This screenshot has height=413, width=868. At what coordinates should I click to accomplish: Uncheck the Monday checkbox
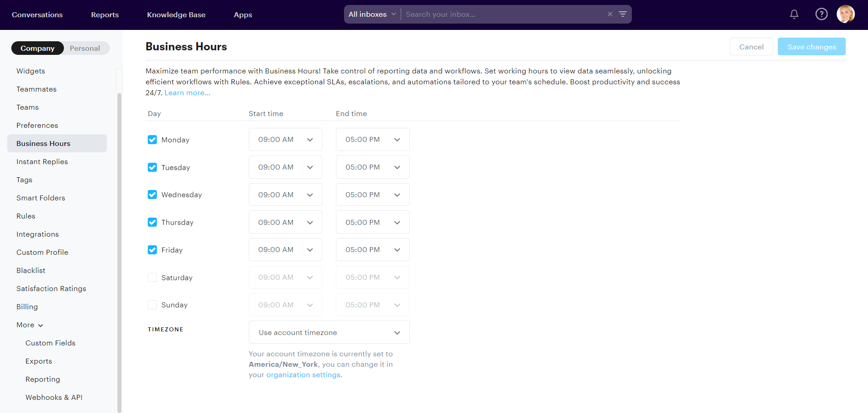[x=152, y=140]
